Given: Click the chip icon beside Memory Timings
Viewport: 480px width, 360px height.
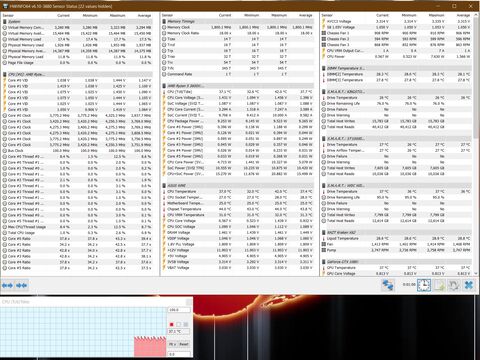Looking at the screenshot, I should (x=164, y=21).
